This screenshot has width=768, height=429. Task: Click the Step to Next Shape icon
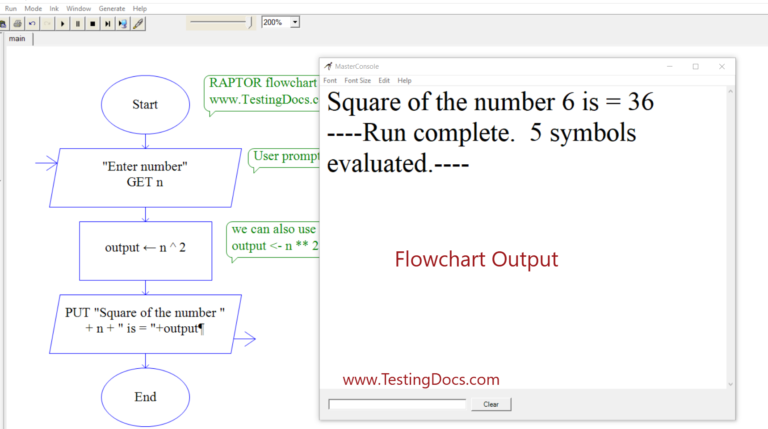tap(108, 22)
